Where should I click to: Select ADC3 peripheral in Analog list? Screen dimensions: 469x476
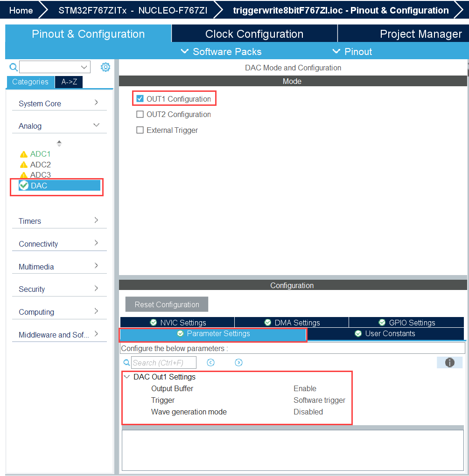click(x=40, y=175)
